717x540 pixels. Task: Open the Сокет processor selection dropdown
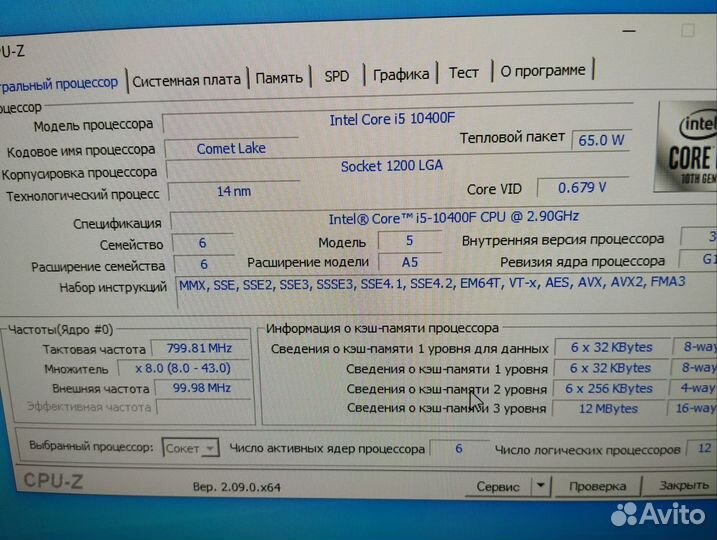pos(190,448)
